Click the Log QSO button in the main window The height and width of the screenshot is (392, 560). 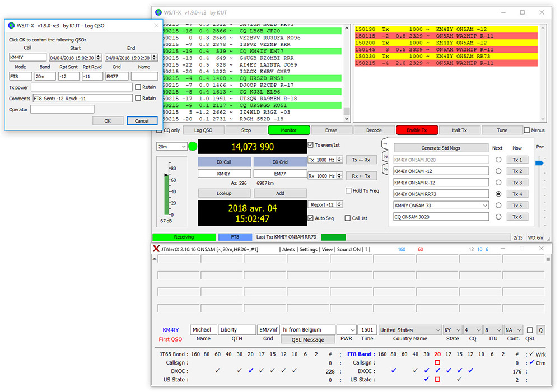tap(203, 130)
